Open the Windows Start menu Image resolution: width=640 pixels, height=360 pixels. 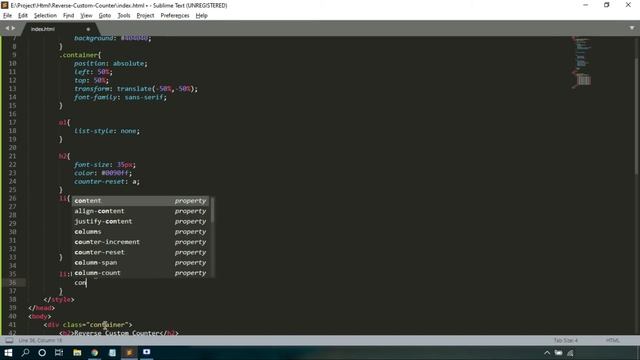8,353
